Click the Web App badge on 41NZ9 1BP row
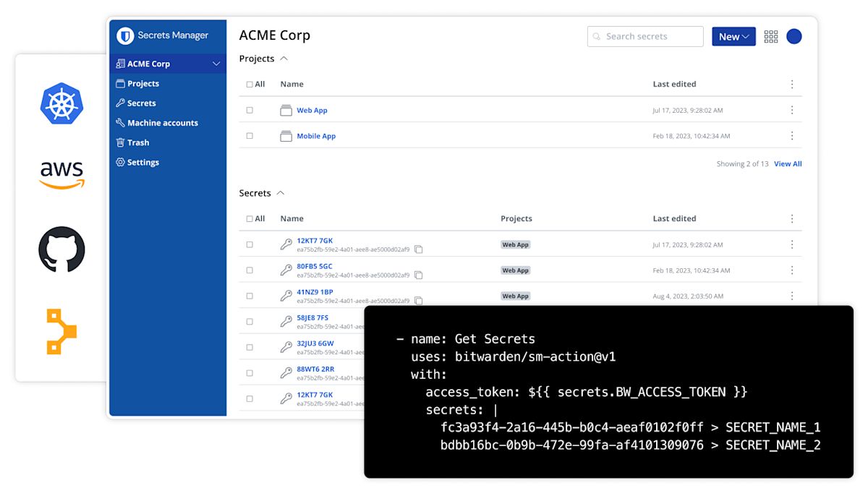The height and width of the screenshot is (496, 868). pyautogui.click(x=516, y=296)
